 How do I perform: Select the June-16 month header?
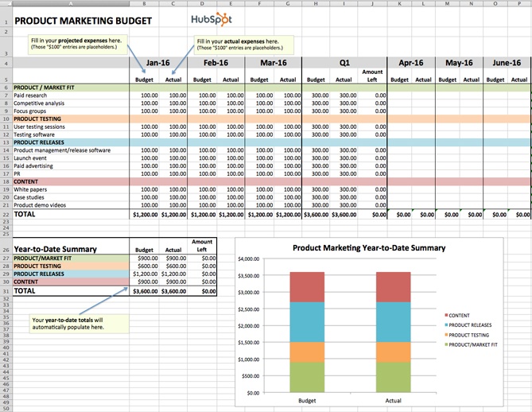(507, 62)
